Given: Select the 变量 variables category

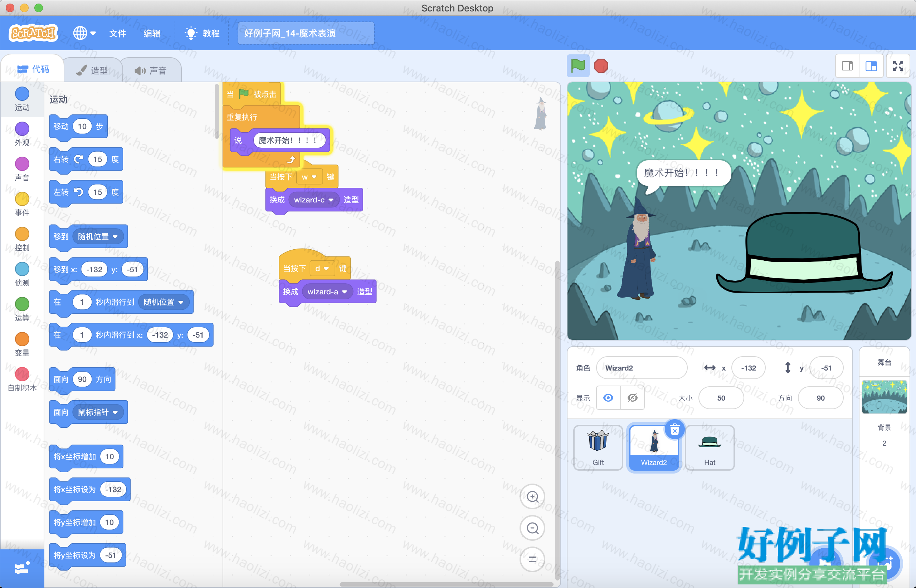Looking at the screenshot, I should pos(22,344).
